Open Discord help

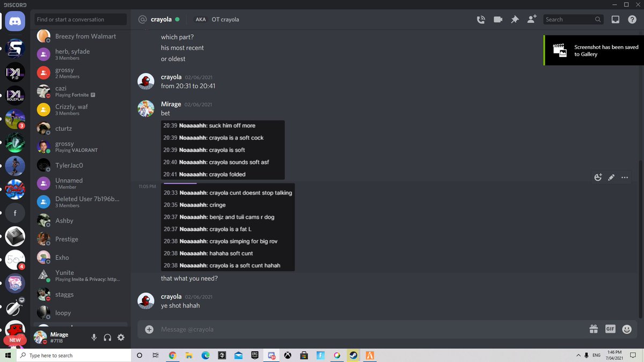coord(632,19)
